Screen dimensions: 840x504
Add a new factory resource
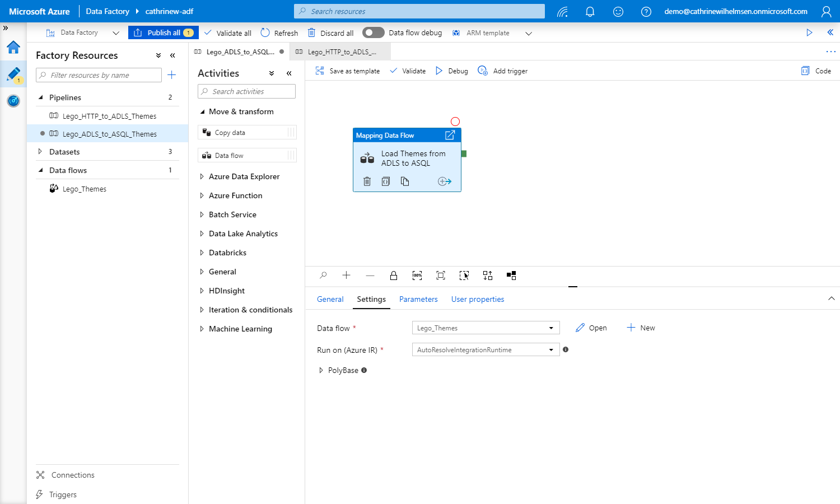pyautogui.click(x=172, y=75)
